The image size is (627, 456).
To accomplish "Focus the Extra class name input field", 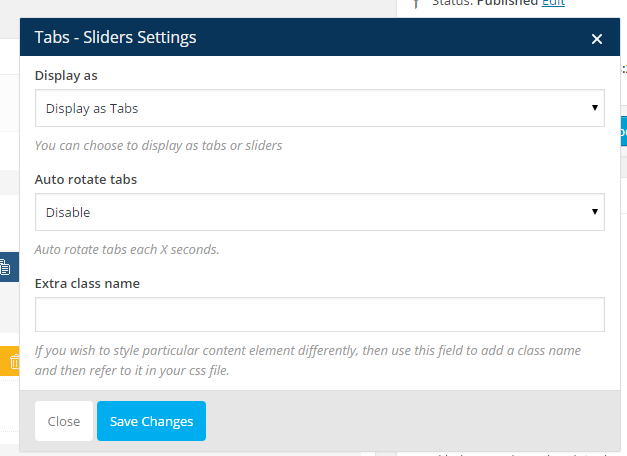I will (319, 314).
